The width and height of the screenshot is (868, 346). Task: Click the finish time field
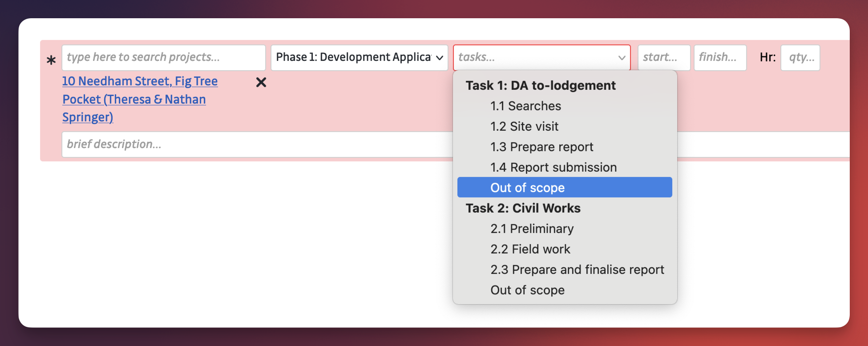(720, 58)
